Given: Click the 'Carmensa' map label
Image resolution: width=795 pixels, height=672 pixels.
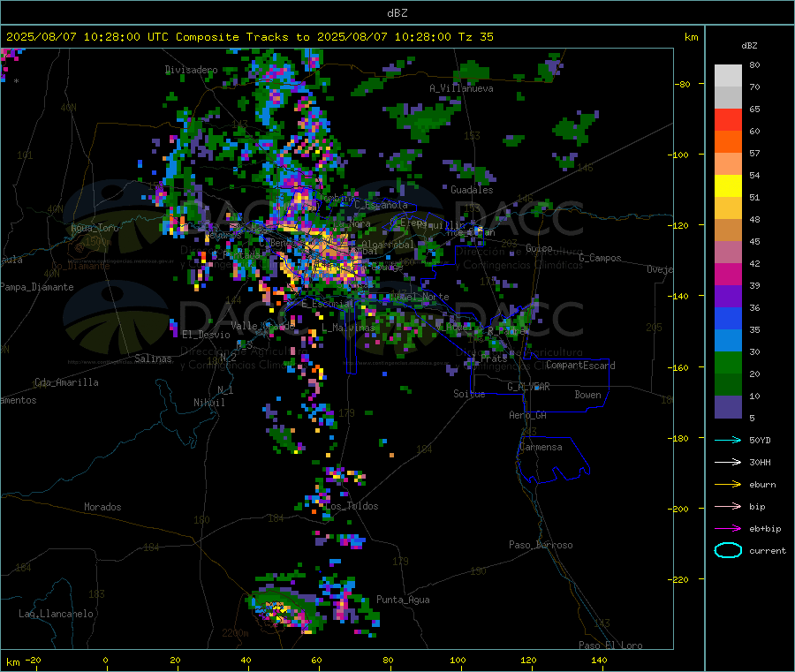Looking at the screenshot, I should [541, 447].
